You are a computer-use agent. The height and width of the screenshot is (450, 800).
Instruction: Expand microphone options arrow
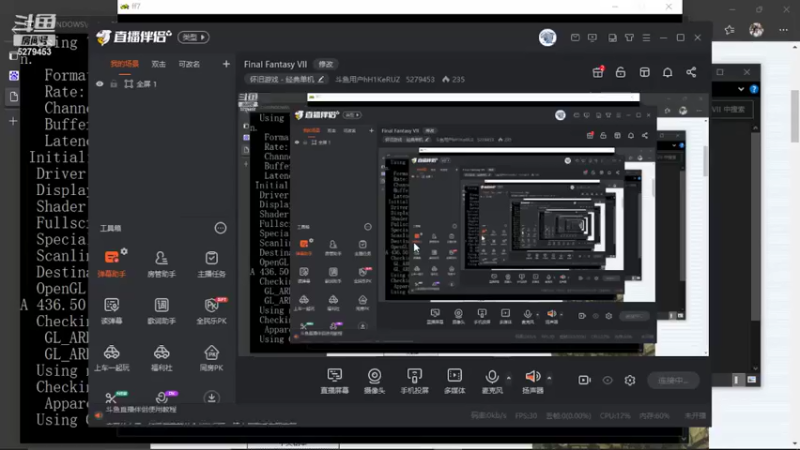coord(509,378)
